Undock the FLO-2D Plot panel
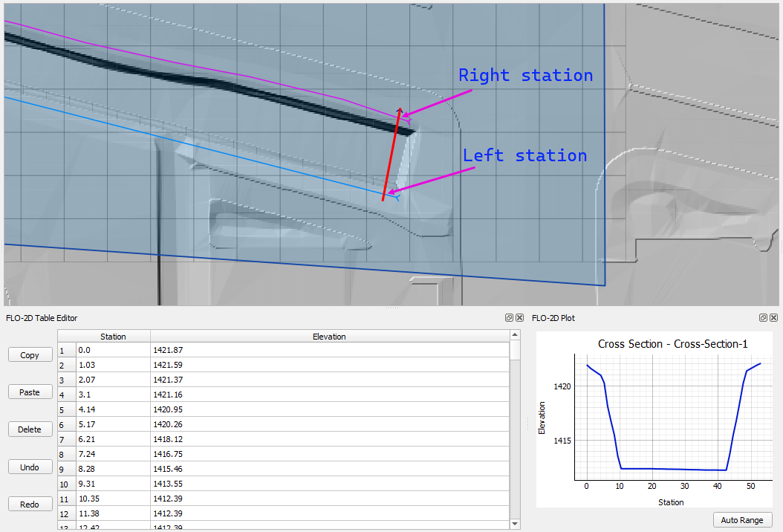Viewport: 783px width, 532px height. click(763, 318)
